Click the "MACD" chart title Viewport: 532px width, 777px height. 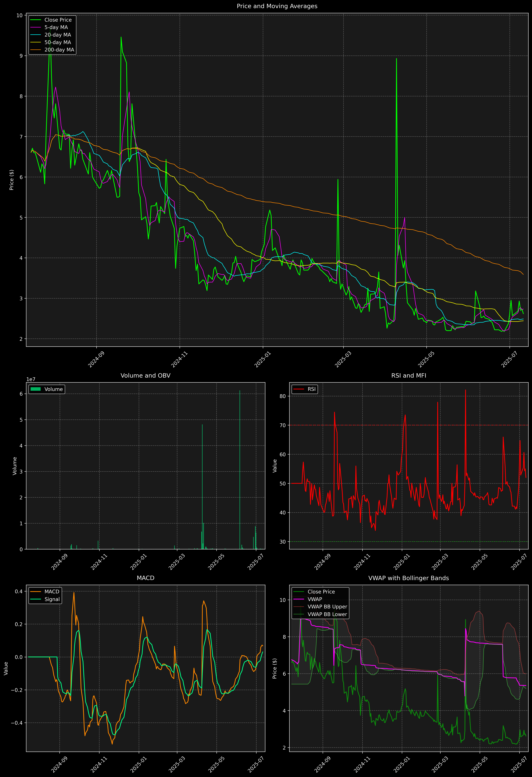coord(145,578)
